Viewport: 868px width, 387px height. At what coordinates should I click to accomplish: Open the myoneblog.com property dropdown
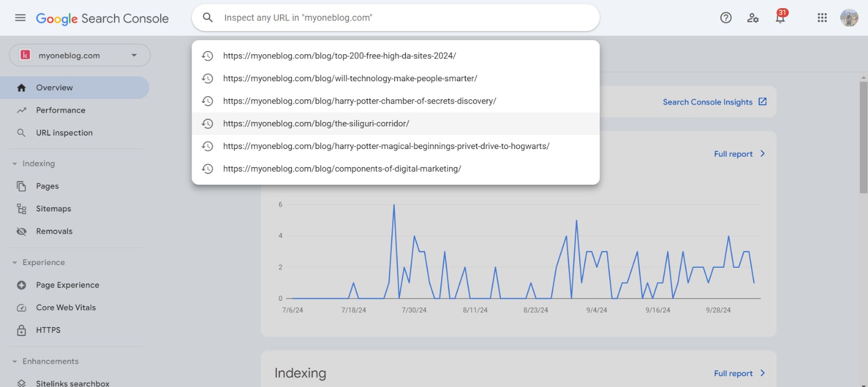[80, 55]
